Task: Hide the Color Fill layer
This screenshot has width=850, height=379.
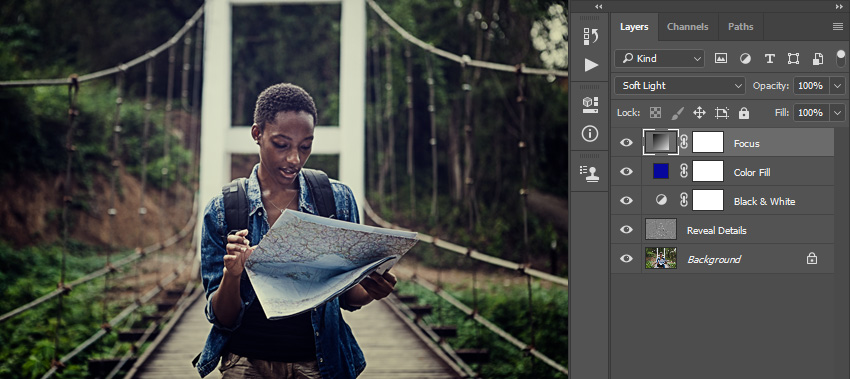Action: point(626,172)
